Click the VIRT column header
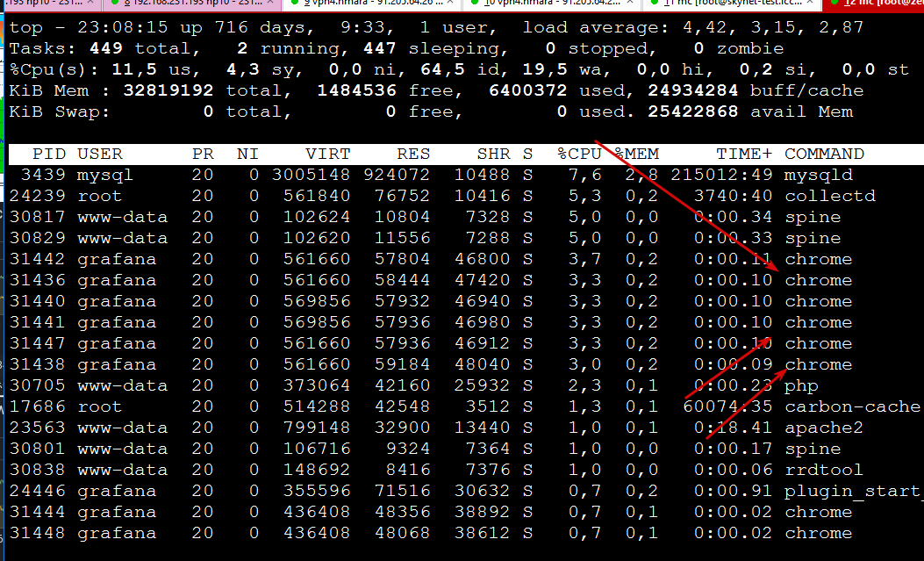 [327, 155]
